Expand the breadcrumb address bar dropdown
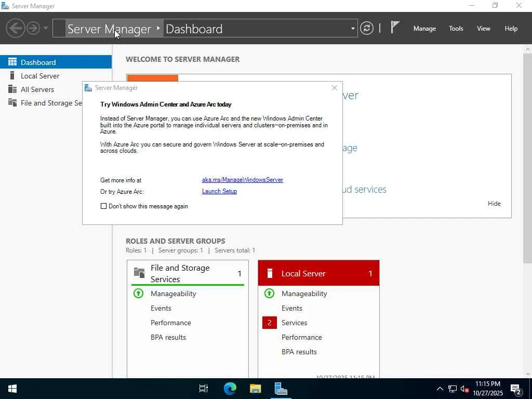The image size is (532, 399). (x=353, y=29)
